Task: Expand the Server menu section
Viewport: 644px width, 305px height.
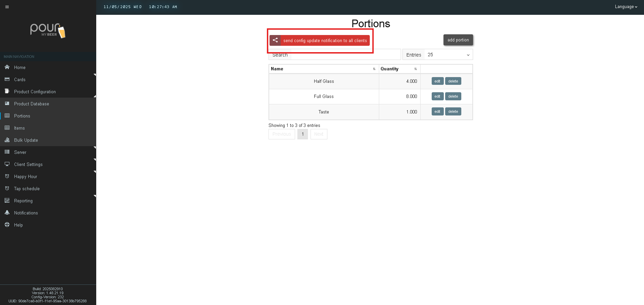Action: (x=20, y=152)
